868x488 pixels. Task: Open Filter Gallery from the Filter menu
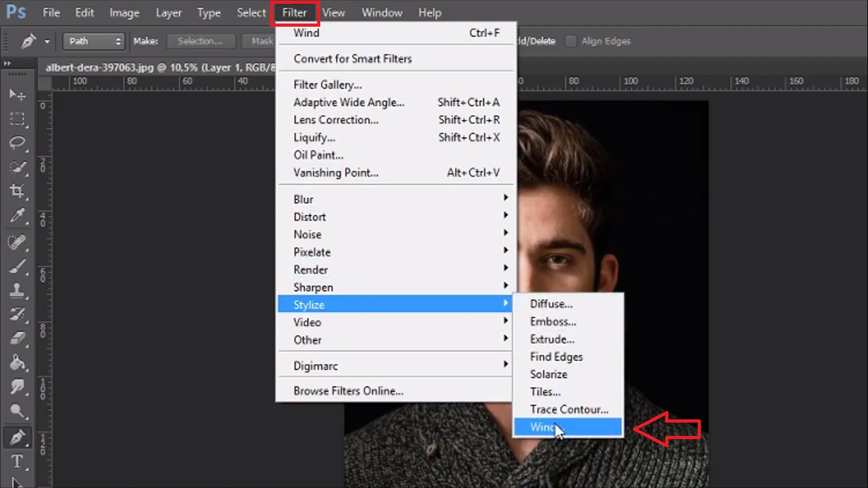coord(328,85)
